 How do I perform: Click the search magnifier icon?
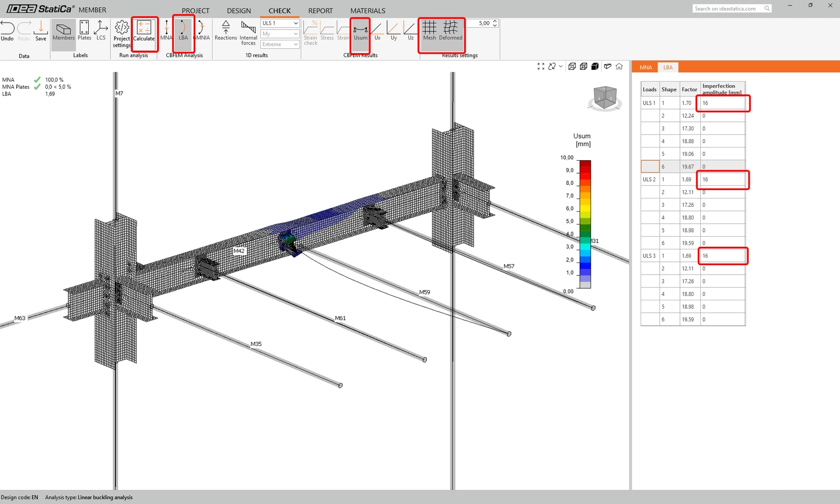click(x=767, y=8)
